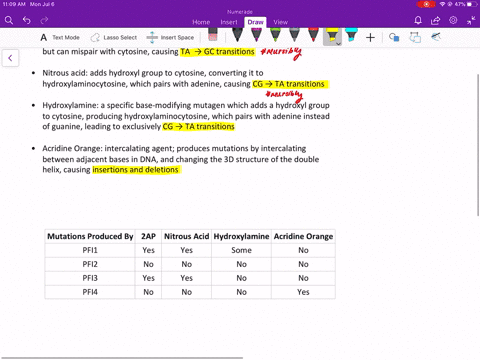Open the search magnifier icon

9,21
